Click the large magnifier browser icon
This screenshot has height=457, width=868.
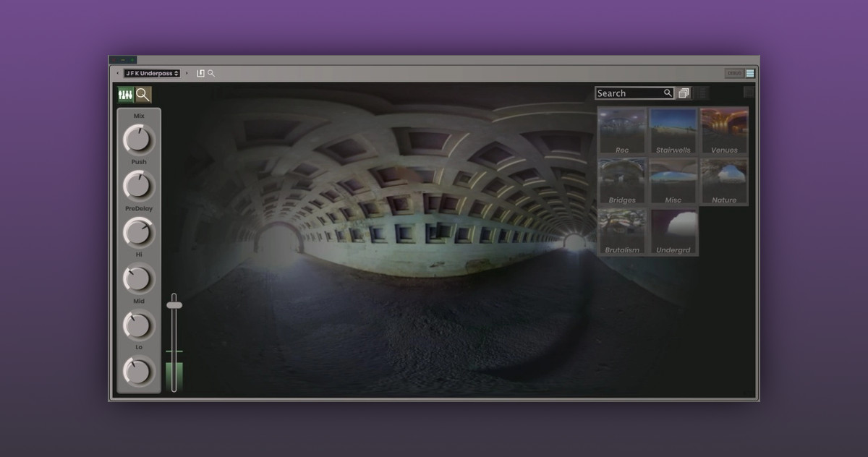coord(143,95)
